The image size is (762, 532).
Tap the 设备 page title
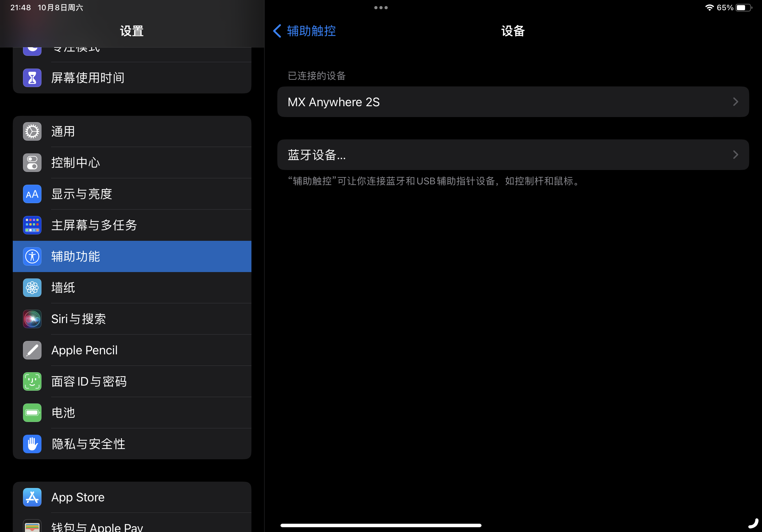513,31
